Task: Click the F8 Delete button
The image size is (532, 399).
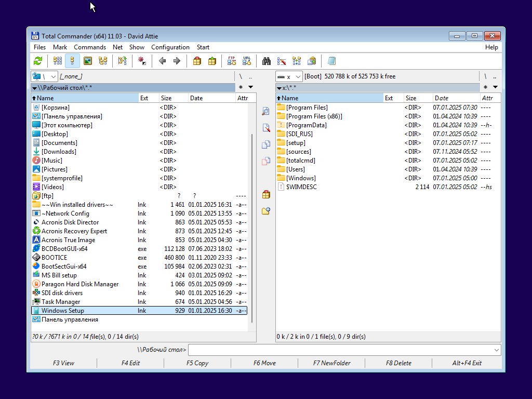Action: pos(398,363)
